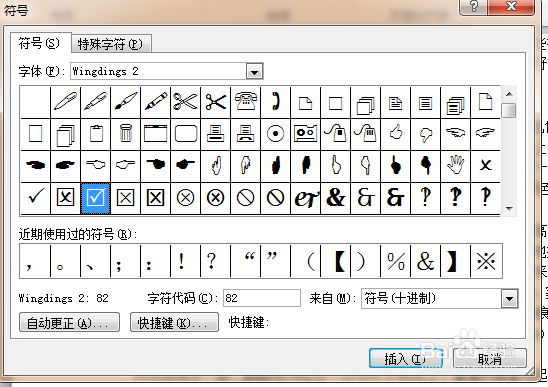The height and width of the screenshot is (387, 548).
Task: Select the checked box symbol in the grid
Action: coord(95,198)
